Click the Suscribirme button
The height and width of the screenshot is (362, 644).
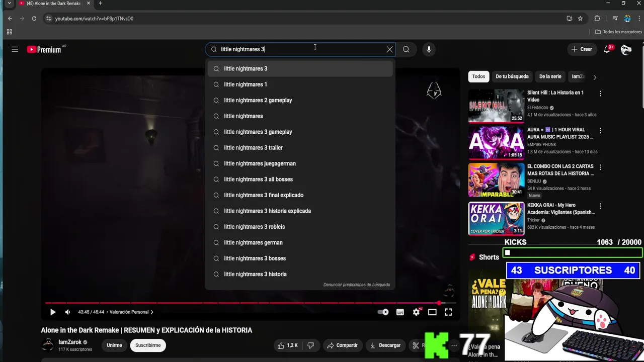point(148,345)
